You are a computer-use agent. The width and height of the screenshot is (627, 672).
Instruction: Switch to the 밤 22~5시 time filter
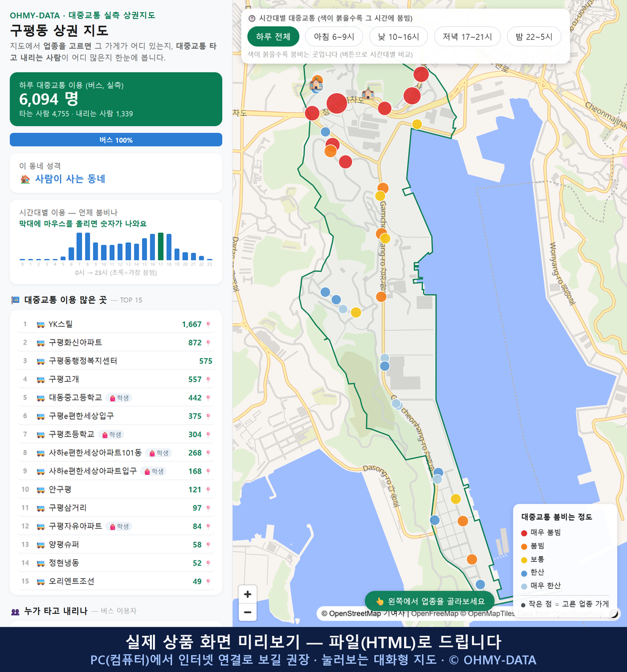(534, 37)
